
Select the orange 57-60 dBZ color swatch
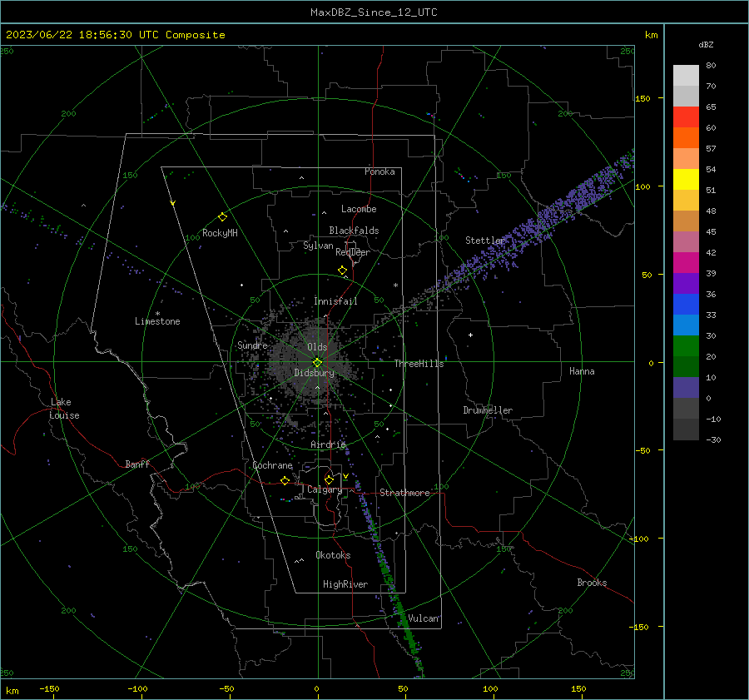686,138
